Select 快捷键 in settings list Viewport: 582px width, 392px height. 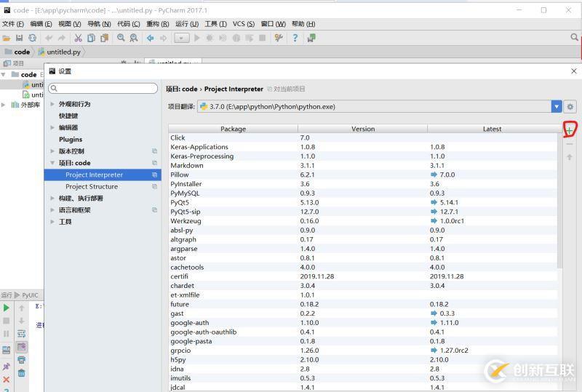coord(68,116)
